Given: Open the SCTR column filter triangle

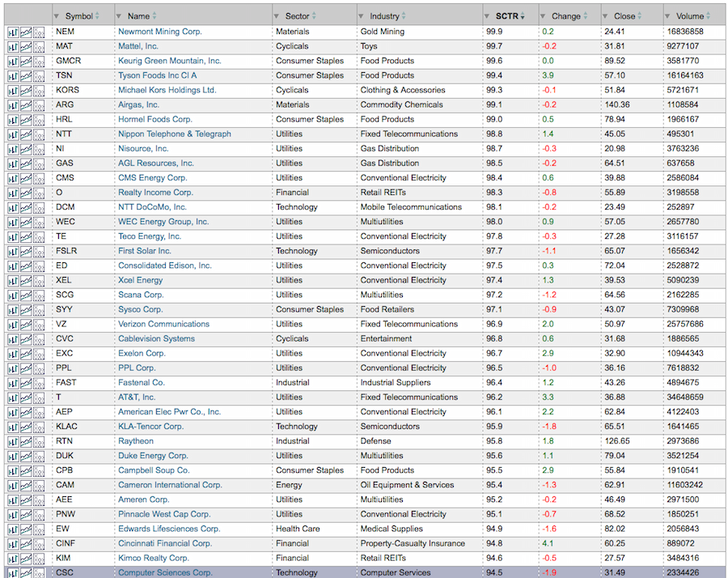Looking at the screenshot, I should click(487, 16).
